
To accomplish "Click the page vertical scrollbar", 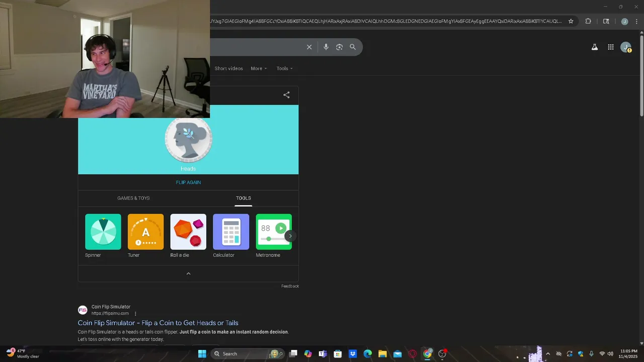I will [x=641, y=75].
